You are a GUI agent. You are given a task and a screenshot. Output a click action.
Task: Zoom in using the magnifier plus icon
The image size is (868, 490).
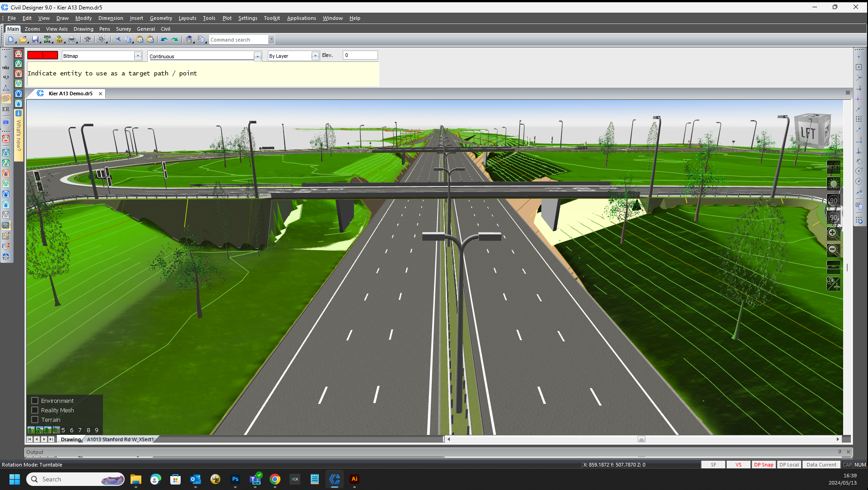coord(833,233)
